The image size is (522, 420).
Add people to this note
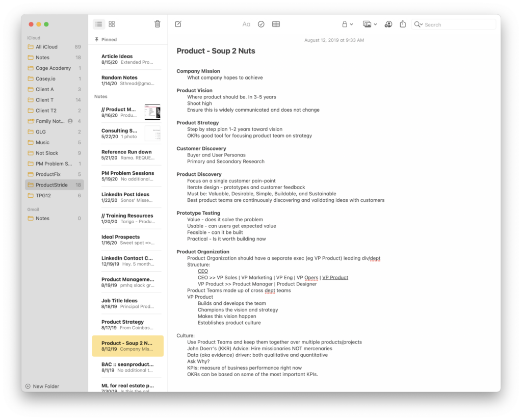(388, 24)
